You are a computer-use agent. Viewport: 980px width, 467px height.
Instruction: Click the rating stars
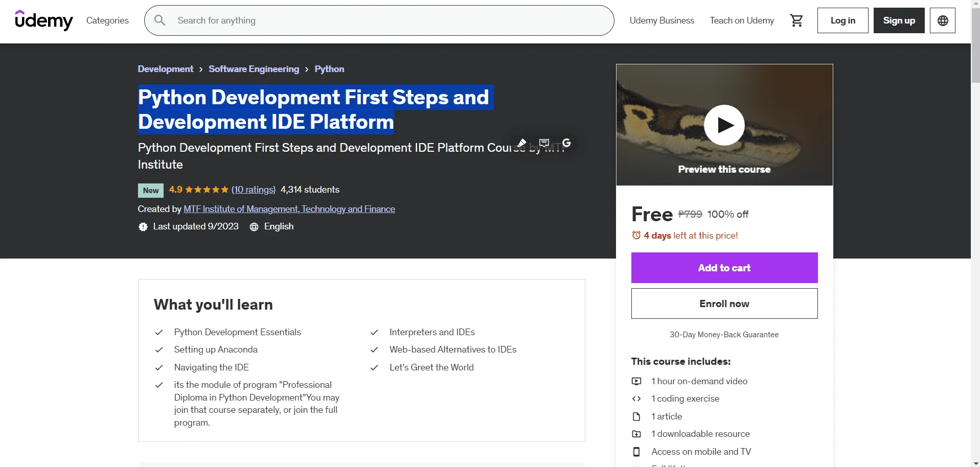(x=207, y=190)
